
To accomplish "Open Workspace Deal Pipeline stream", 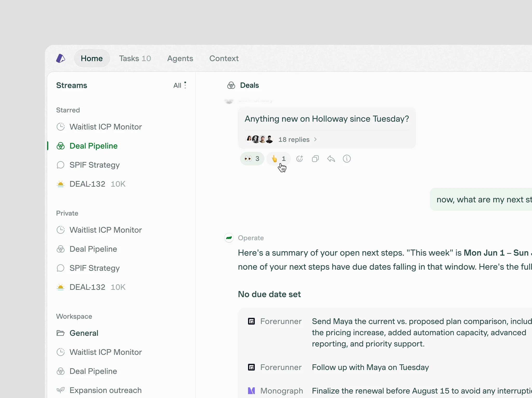I will click(87, 371).
